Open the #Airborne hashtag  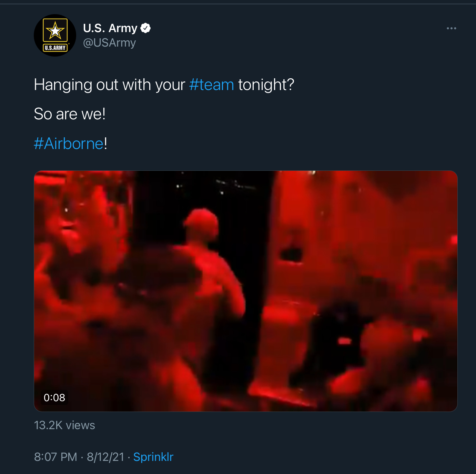[69, 144]
